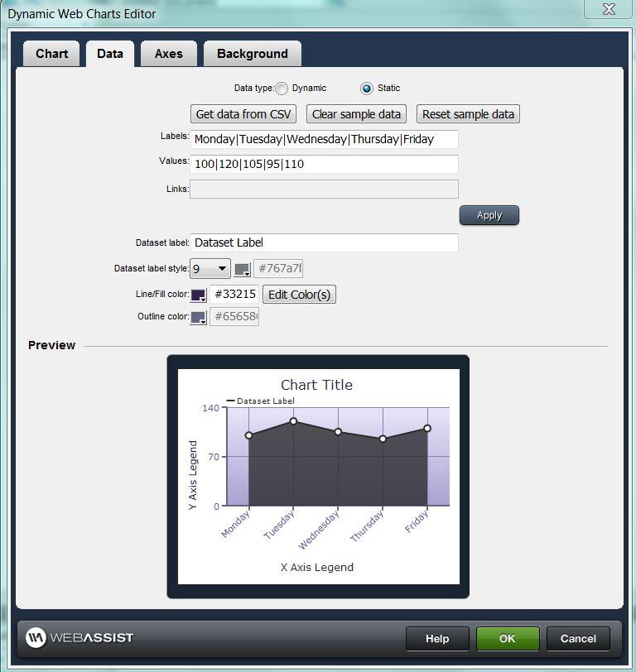Image resolution: width=636 pixels, height=672 pixels.
Task: Click the 'Dataset Label' legend entry in preview
Action: 260,401
